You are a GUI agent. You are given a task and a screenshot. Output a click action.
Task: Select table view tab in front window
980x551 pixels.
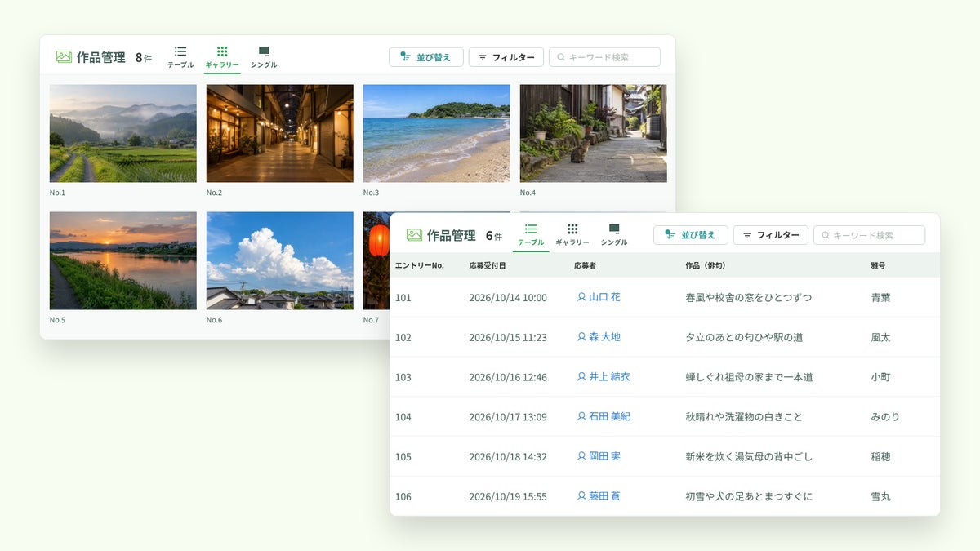pyautogui.click(x=531, y=235)
